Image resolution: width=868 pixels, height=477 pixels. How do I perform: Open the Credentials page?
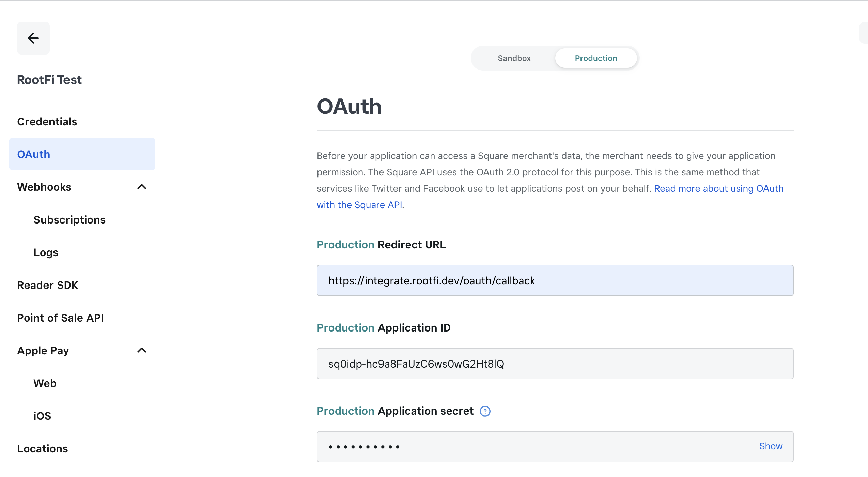pyautogui.click(x=47, y=122)
